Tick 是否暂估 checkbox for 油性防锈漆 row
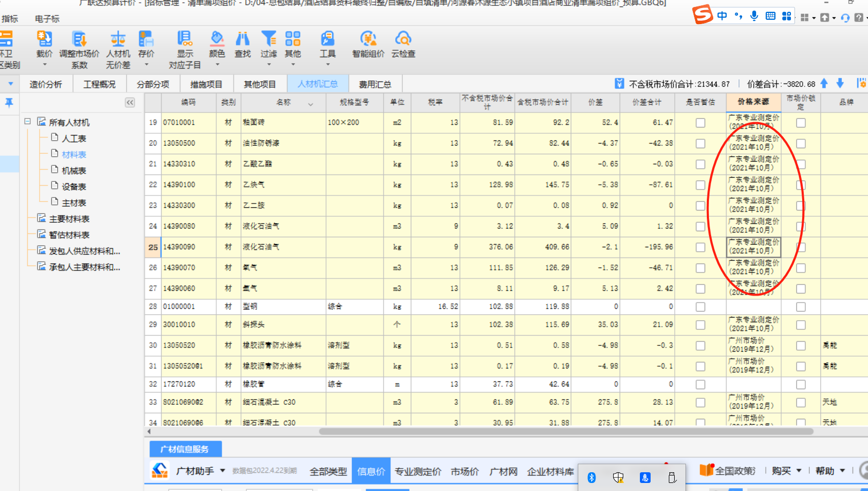868x491 pixels. (700, 143)
